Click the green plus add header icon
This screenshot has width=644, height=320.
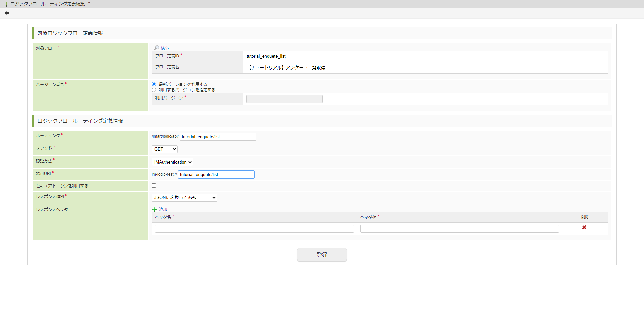pyautogui.click(x=155, y=209)
